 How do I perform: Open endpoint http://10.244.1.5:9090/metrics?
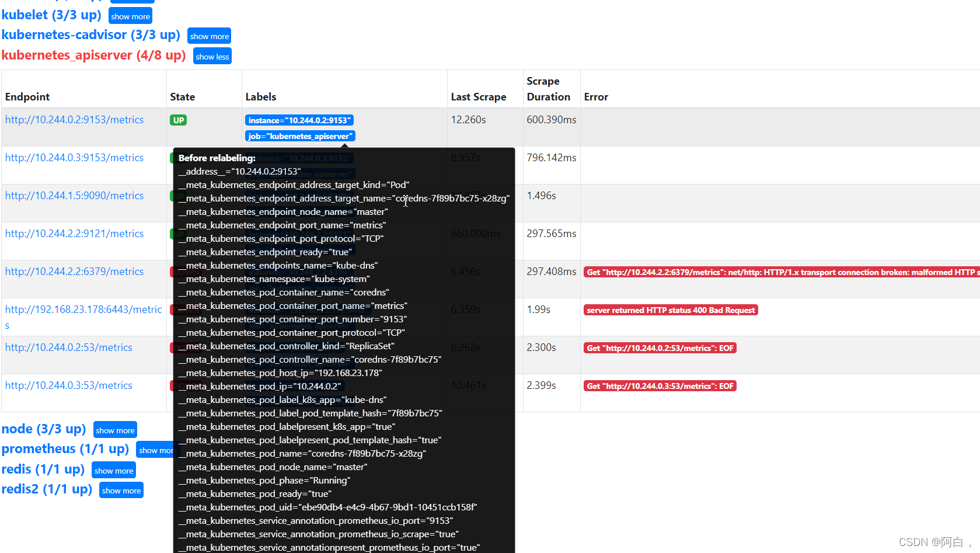[x=74, y=196]
